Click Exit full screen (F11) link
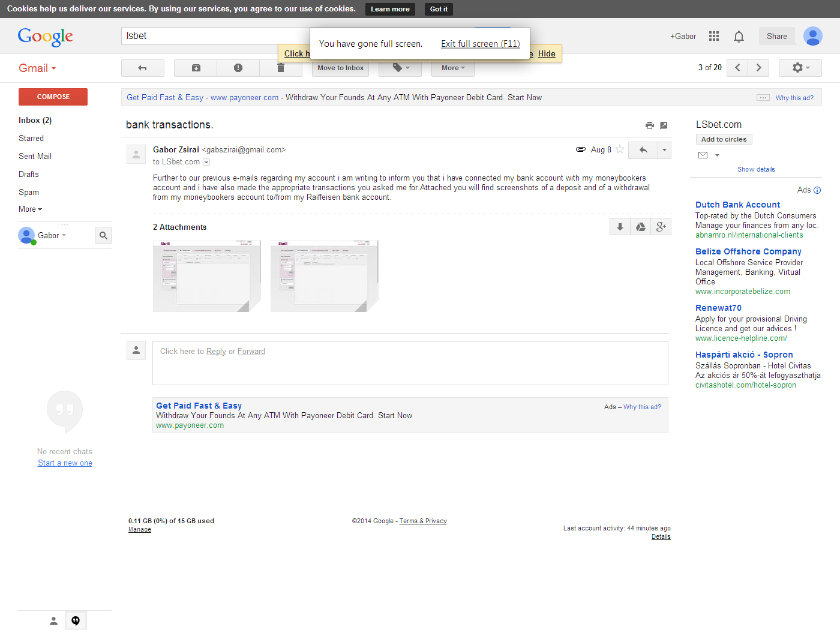This screenshot has height=630, width=840. (481, 44)
